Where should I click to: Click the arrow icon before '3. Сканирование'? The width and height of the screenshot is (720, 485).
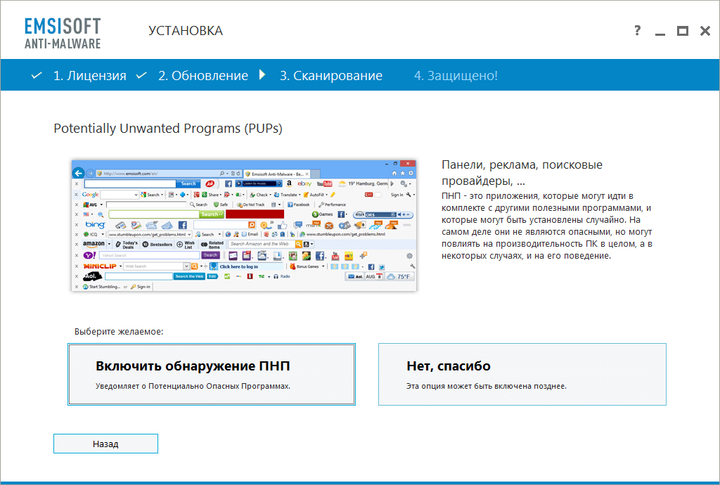click(262, 74)
